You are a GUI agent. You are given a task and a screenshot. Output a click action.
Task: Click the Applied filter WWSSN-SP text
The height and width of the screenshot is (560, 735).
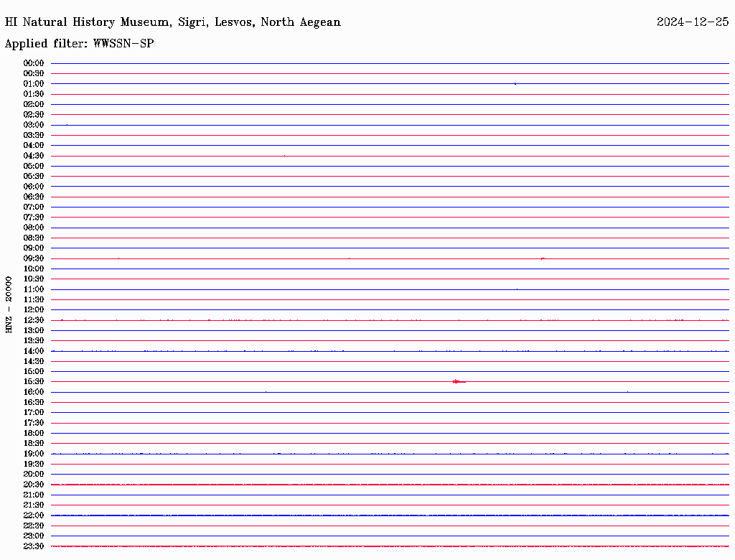tap(79, 44)
